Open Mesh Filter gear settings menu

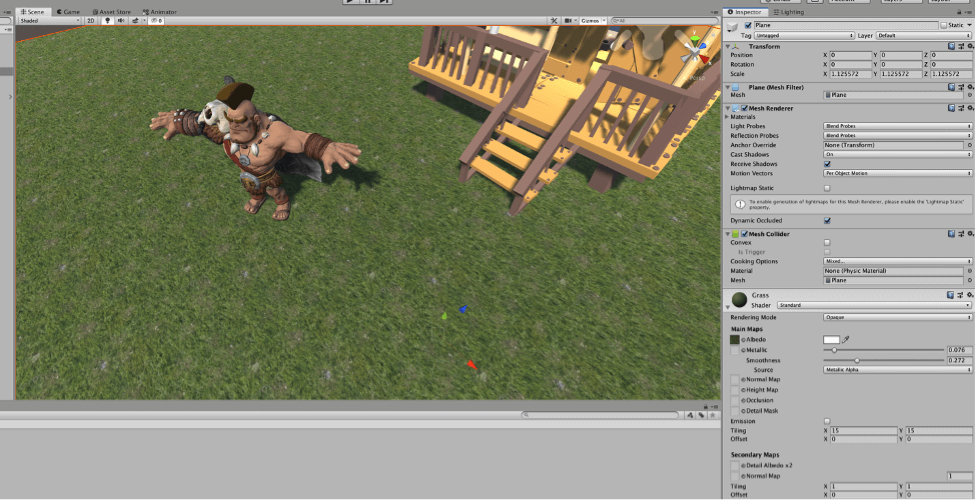pos(969,87)
